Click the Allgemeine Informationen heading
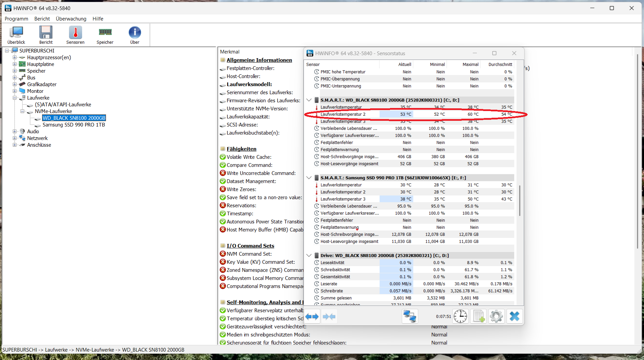The height and width of the screenshot is (360, 644). (x=259, y=60)
